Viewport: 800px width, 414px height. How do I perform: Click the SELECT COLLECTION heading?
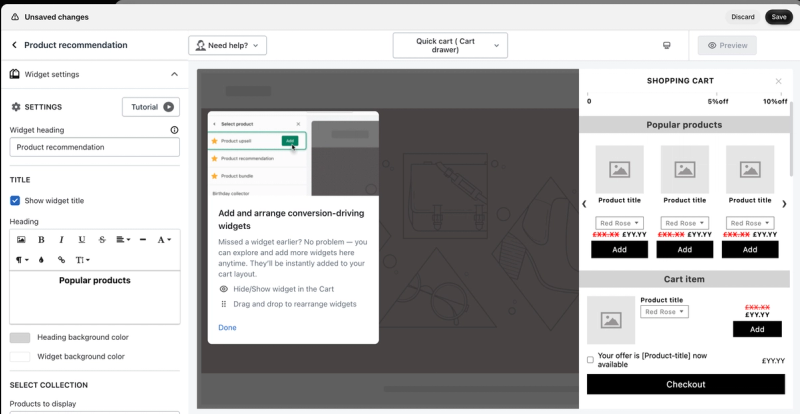(49, 385)
